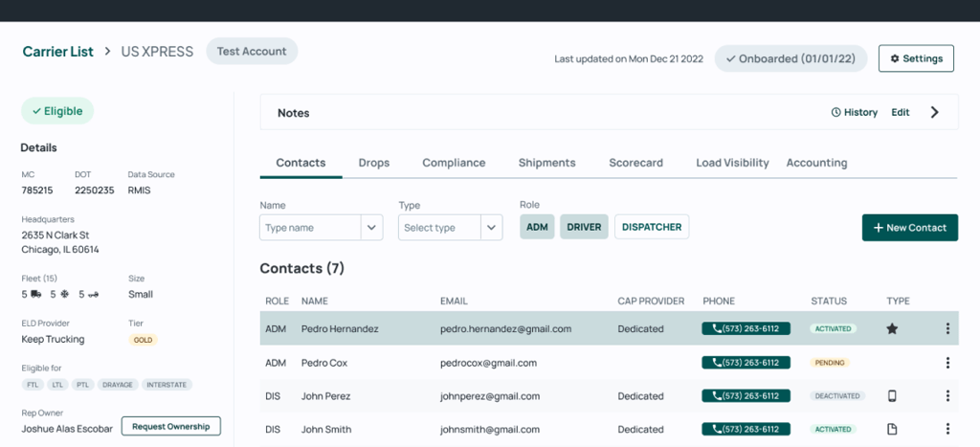The image size is (980, 447).
Task: Open the Settings gear button
Action: click(x=916, y=58)
